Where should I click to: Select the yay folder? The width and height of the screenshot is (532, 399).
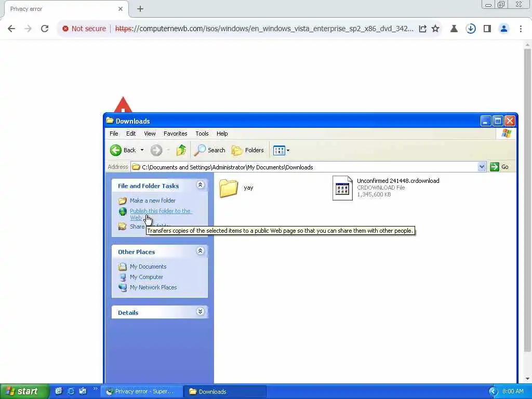[236, 188]
